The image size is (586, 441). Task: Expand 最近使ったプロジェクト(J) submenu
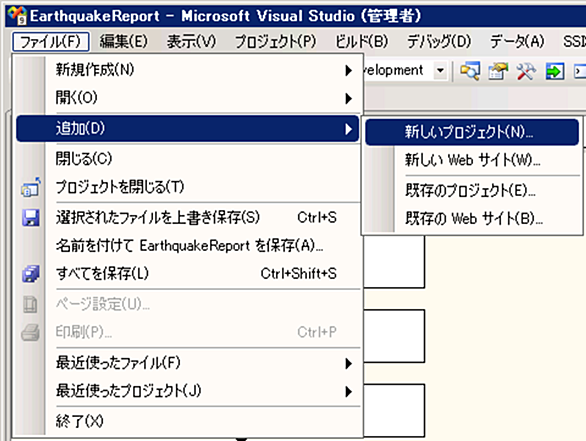click(188, 391)
